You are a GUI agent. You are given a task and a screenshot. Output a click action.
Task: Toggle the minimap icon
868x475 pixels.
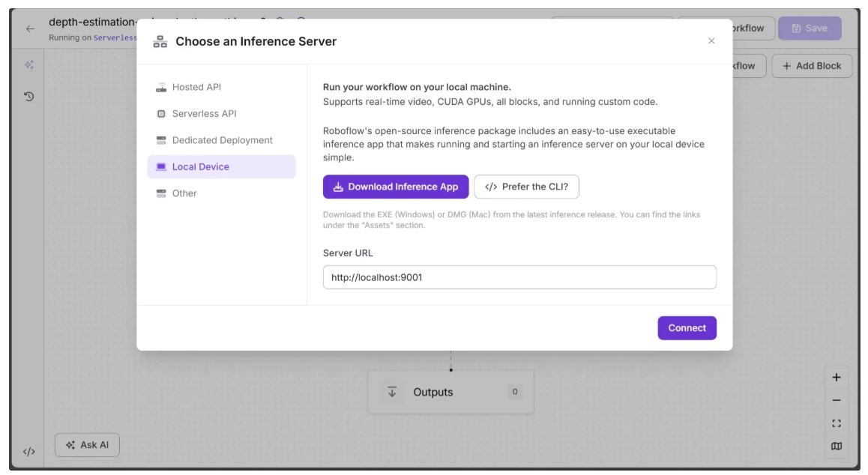(x=837, y=447)
